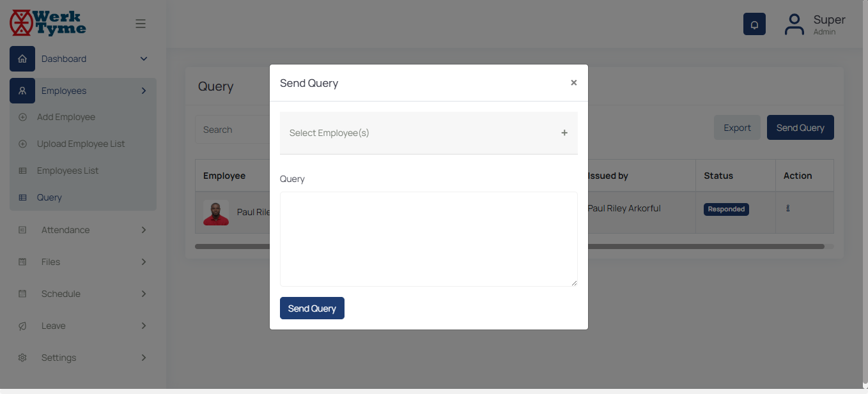Open the Add Employee menu item
Image resolution: width=868 pixels, height=394 pixels.
click(66, 117)
